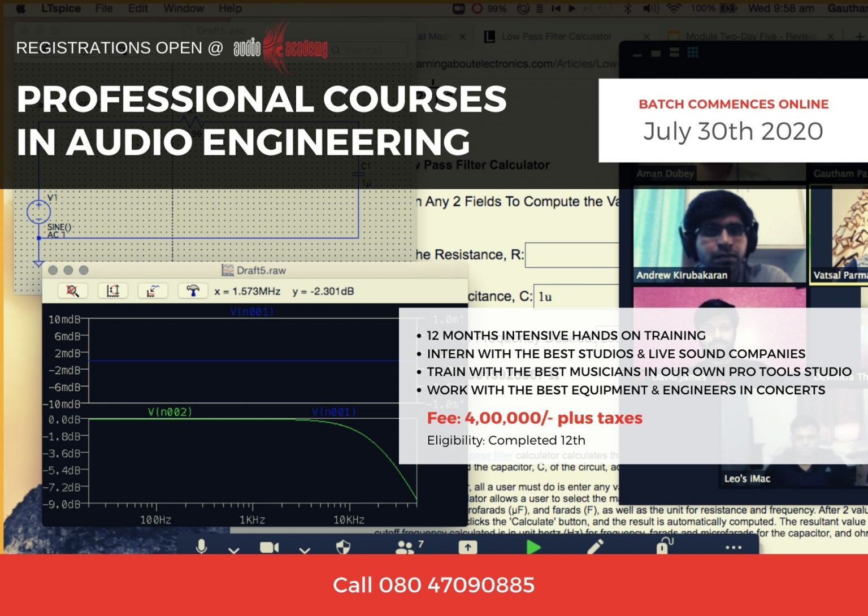868x616 pixels.
Task: Open the Edit menu
Action: click(x=138, y=8)
